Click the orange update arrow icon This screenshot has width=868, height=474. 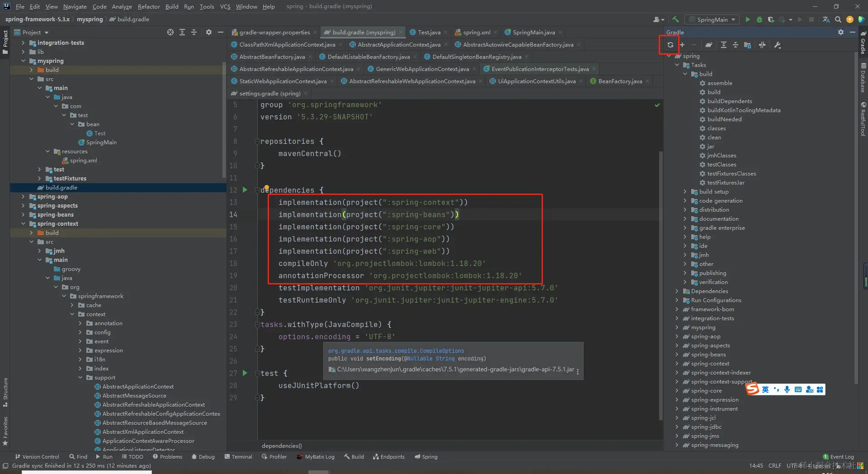coord(849,19)
